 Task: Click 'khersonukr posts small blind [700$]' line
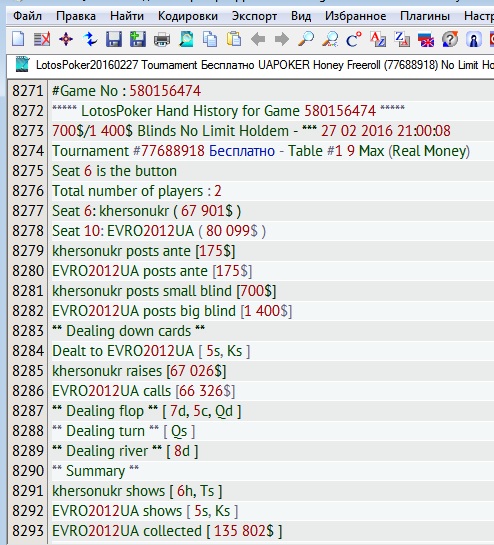pyautogui.click(x=164, y=291)
